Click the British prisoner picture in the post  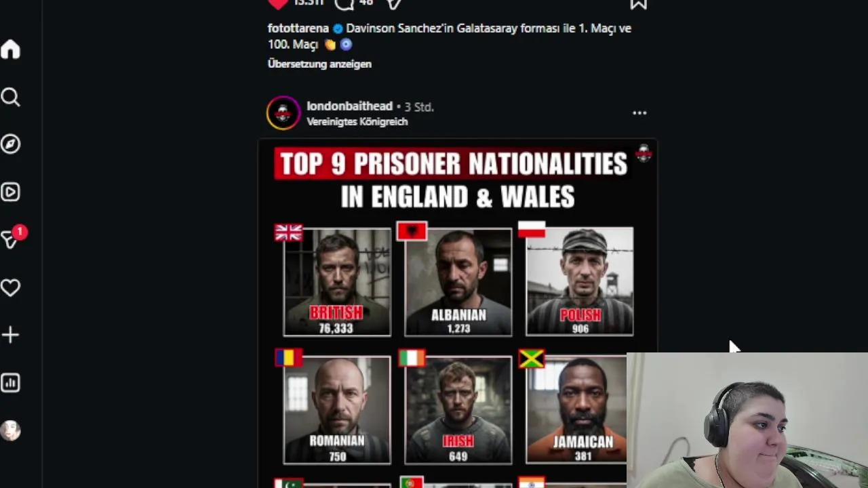pyautogui.click(x=337, y=281)
